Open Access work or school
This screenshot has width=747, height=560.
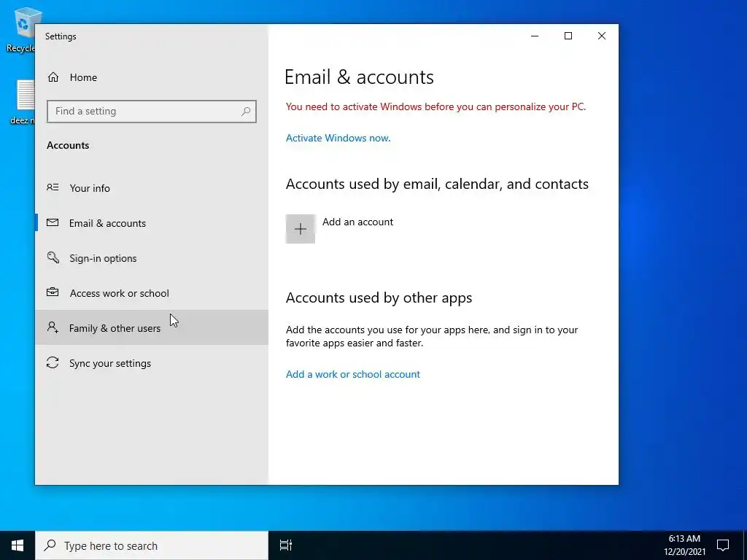(152, 293)
